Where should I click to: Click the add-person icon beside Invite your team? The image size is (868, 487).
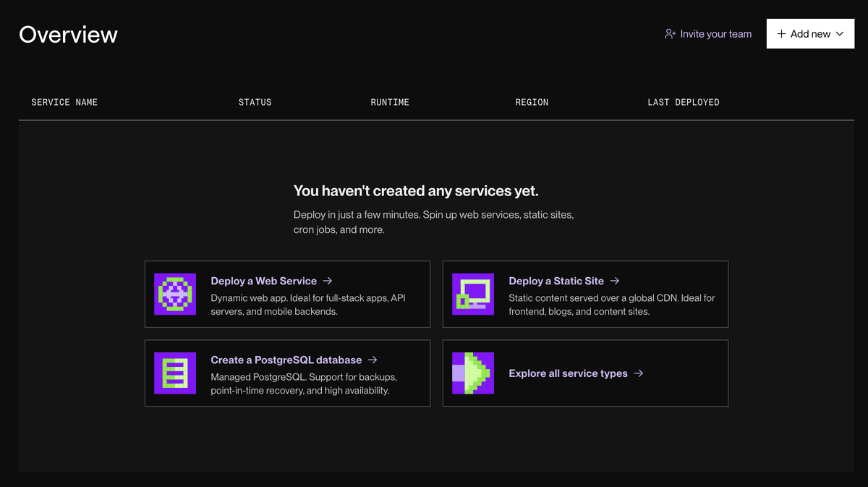pyautogui.click(x=671, y=34)
